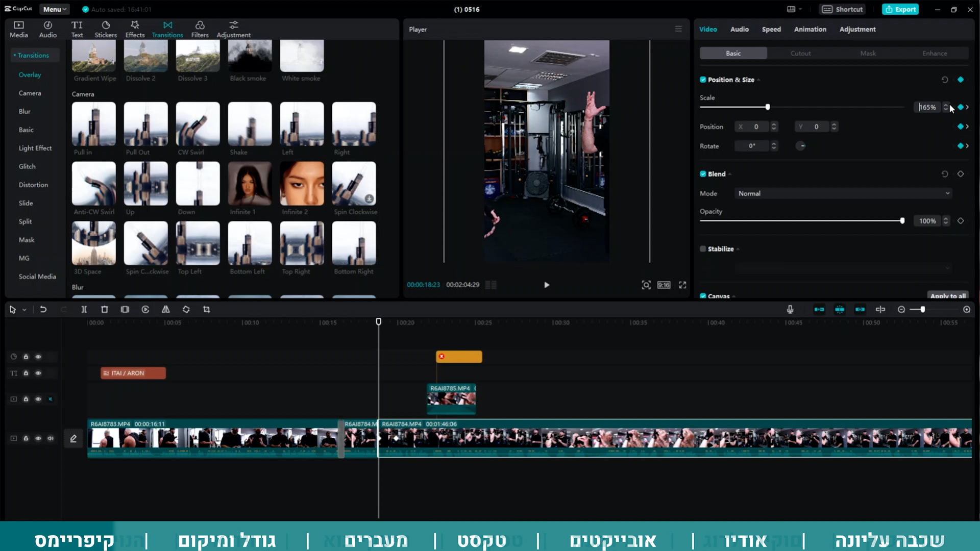Select the Crop tool
The width and height of the screenshot is (980, 551).
[x=207, y=309]
